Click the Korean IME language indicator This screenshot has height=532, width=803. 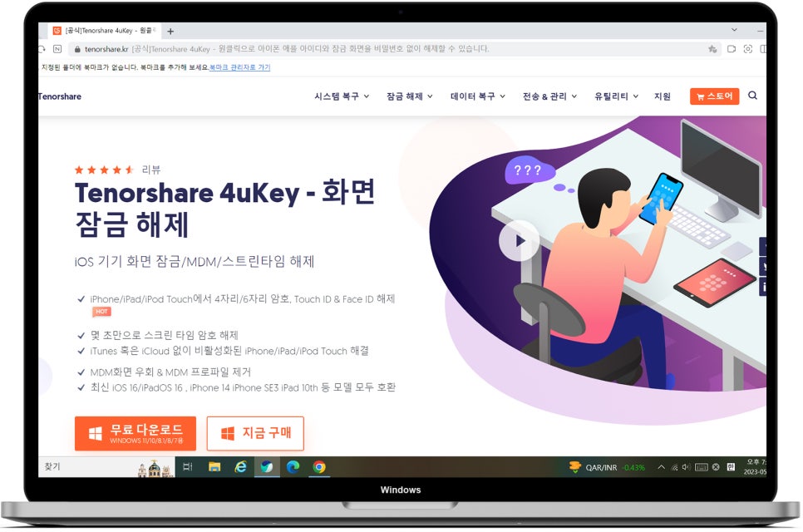point(731,466)
